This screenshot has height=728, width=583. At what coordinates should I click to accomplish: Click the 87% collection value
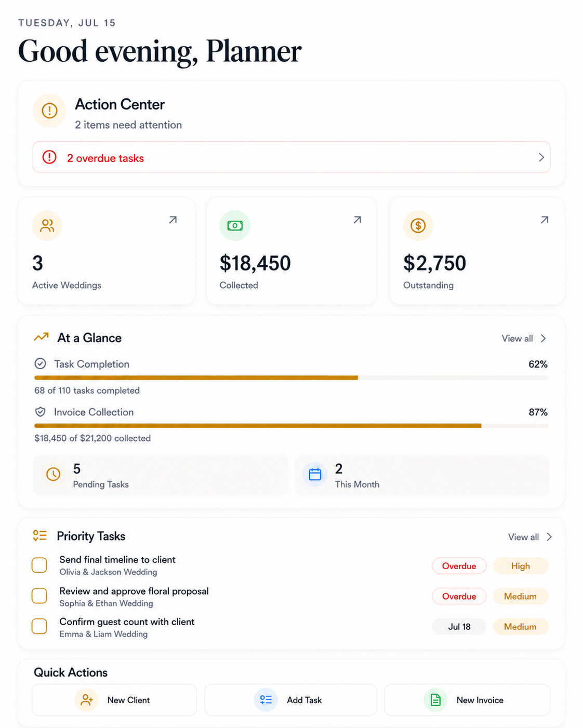click(538, 412)
